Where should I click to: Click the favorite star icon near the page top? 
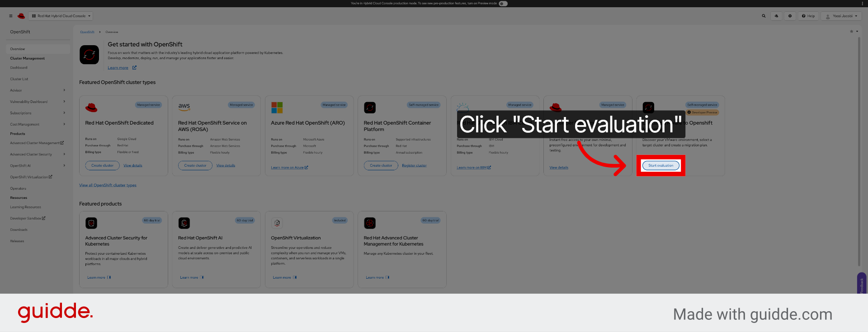click(x=851, y=32)
